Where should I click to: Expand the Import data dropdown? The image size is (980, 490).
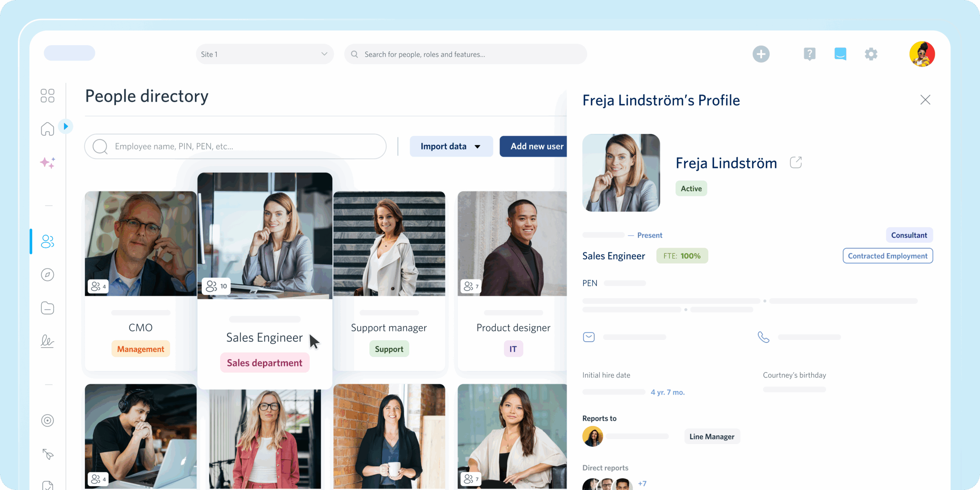(x=451, y=147)
